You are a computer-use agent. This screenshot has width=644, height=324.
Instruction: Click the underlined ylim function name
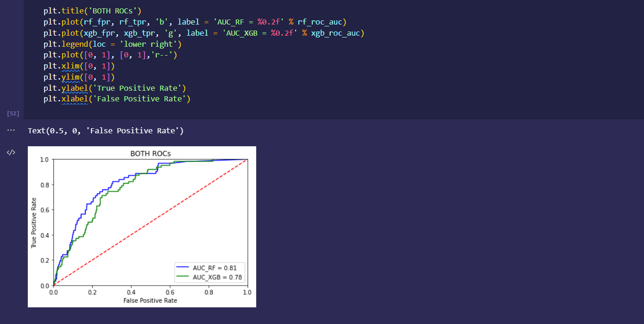tap(71, 77)
